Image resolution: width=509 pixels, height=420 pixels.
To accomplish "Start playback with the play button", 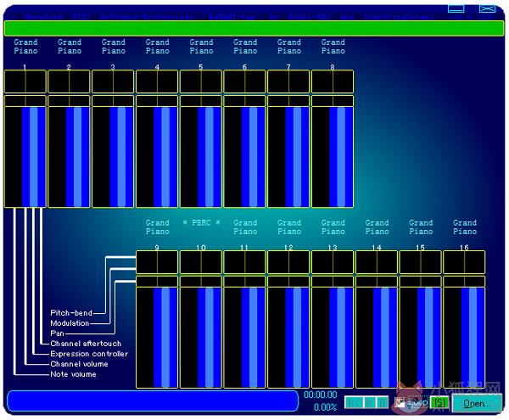I will pos(369,403).
